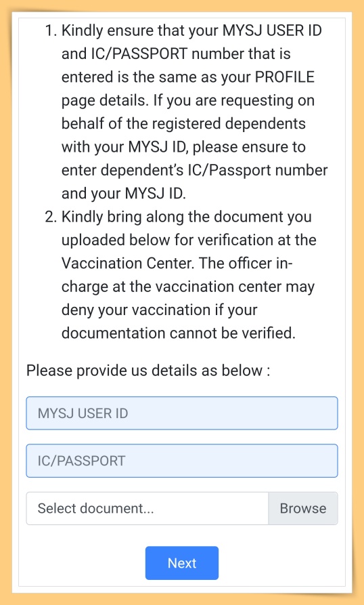Click 'deny your vaccination if your' line
This screenshot has width=364, height=605.
pyautogui.click(x=160, y=310)
